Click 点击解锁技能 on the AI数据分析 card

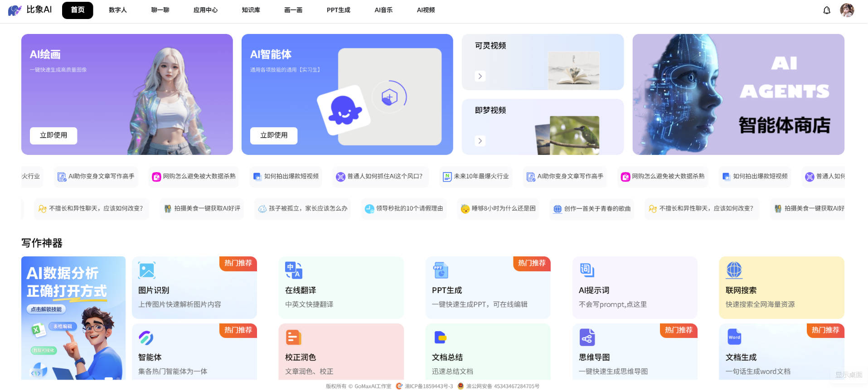[46, 309]
